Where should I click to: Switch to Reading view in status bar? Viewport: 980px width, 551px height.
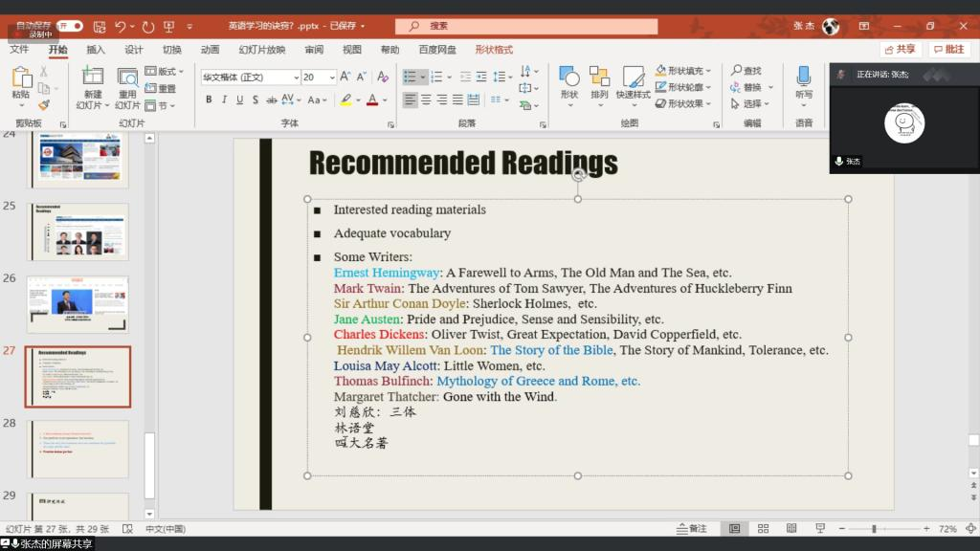[x=791, y=528]
